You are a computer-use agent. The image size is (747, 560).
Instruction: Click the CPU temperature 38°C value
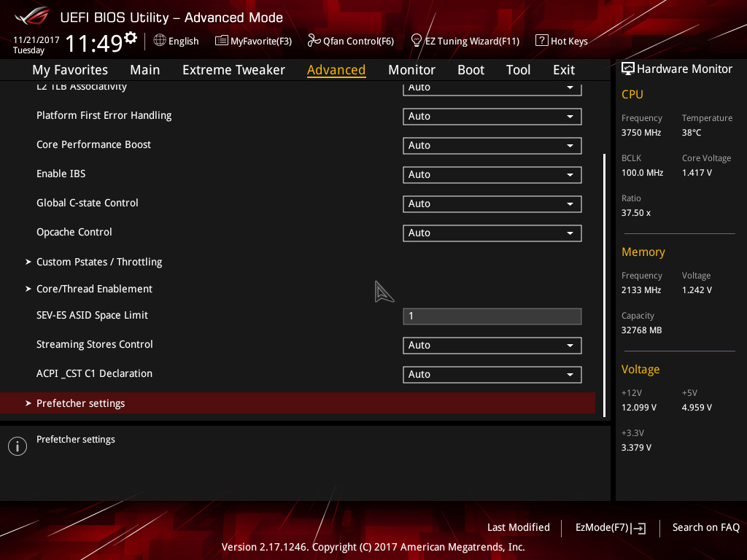(x=692, y=133)
